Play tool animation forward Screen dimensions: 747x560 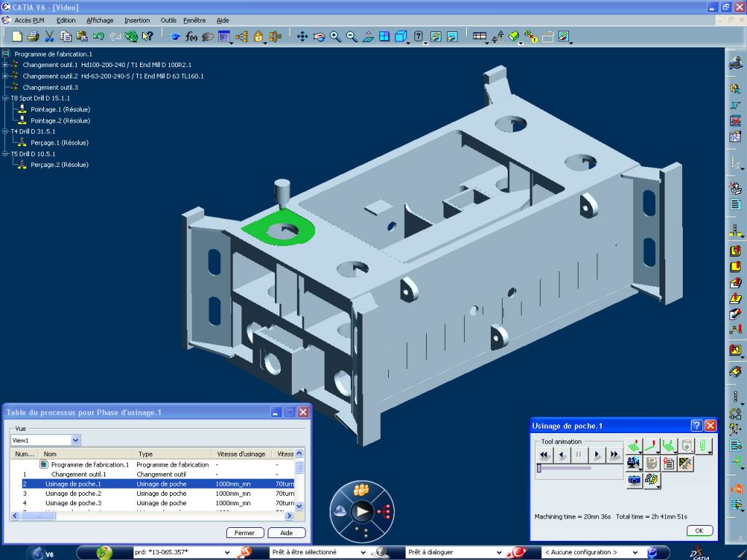[x=597, y=454]
